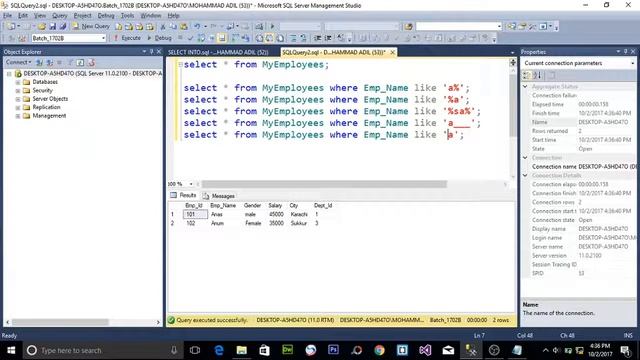Click the Filter icon in Object Explorer

[x=70, y=62]
